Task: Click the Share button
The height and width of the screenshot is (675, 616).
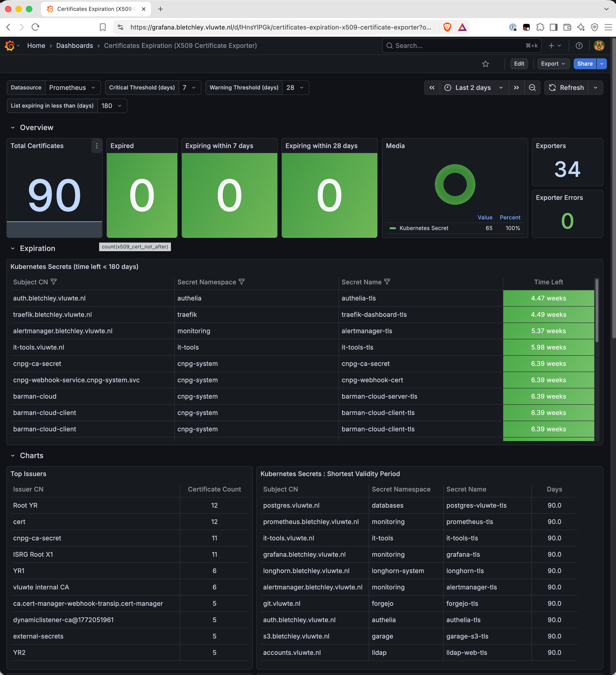Action: point(585,64)
